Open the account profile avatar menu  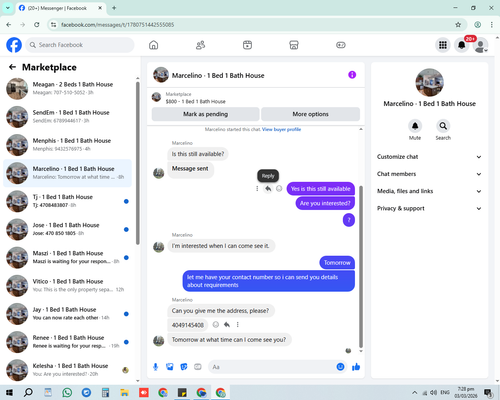coord(480,45)
